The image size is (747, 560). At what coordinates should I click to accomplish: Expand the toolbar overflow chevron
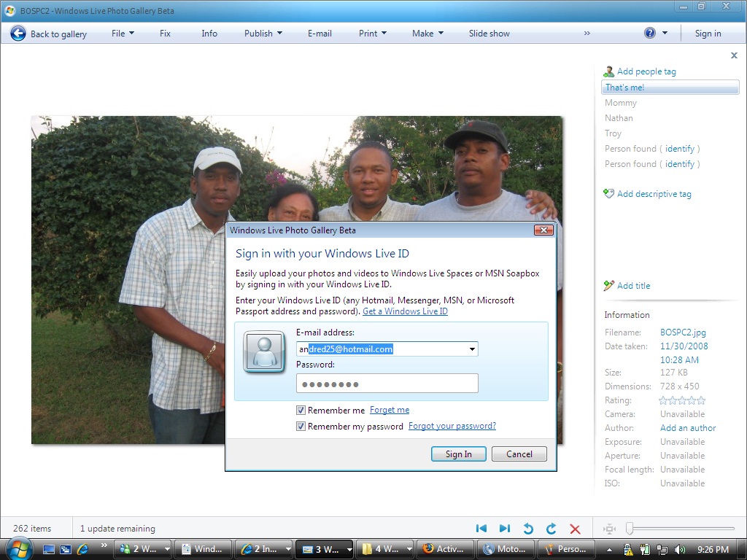pos(587,34)
